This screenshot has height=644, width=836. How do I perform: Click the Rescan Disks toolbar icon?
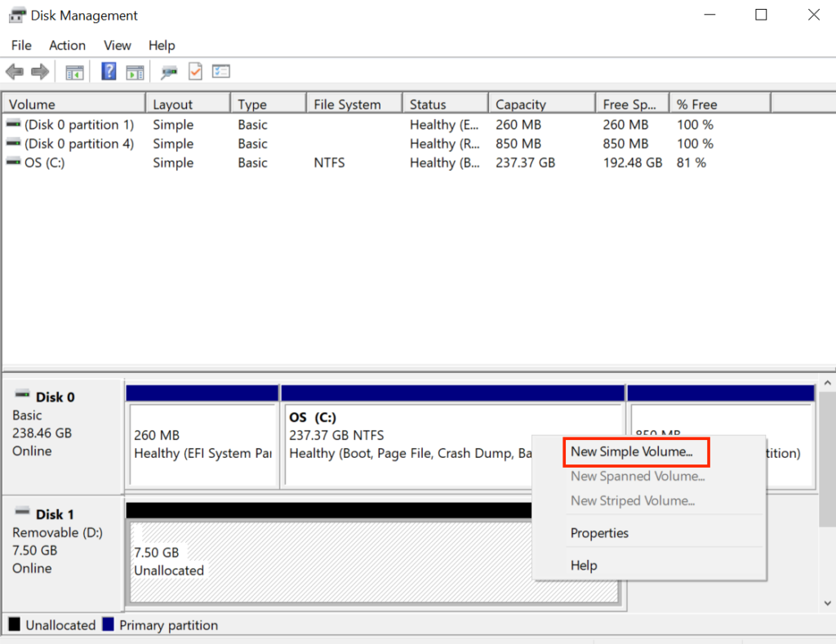[x=169, y=72]
